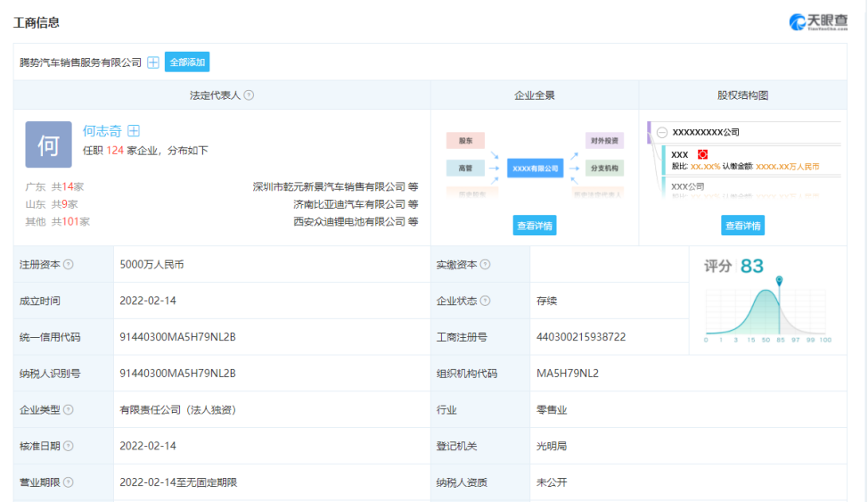Screen dimensions: 868x502
Task: Open 济南比亚迪汽车有限公司 link
Action: (x=349, y=204)
